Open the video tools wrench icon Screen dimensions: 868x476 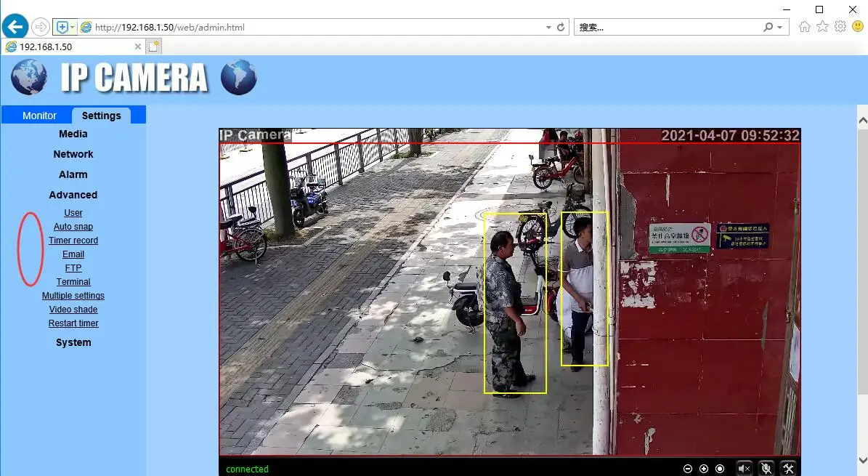[x=788, y=469]
